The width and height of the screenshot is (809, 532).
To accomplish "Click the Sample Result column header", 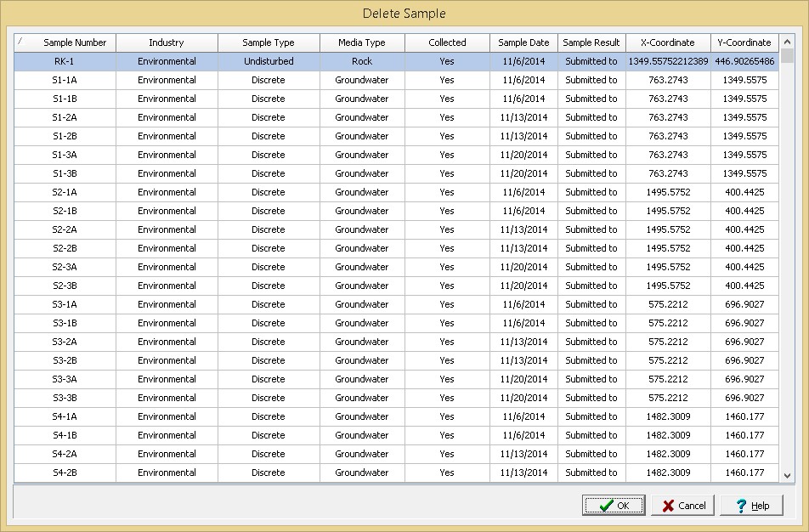I will click(x=591, y=42).
